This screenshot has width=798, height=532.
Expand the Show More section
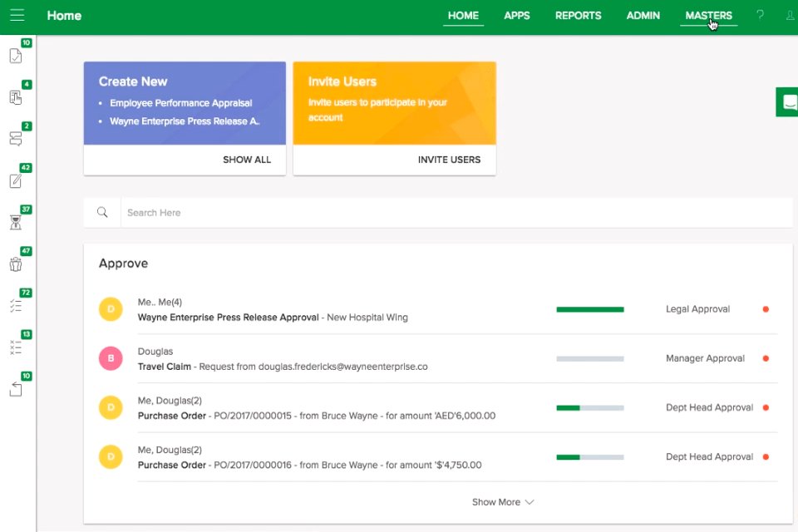pos(502,502)
